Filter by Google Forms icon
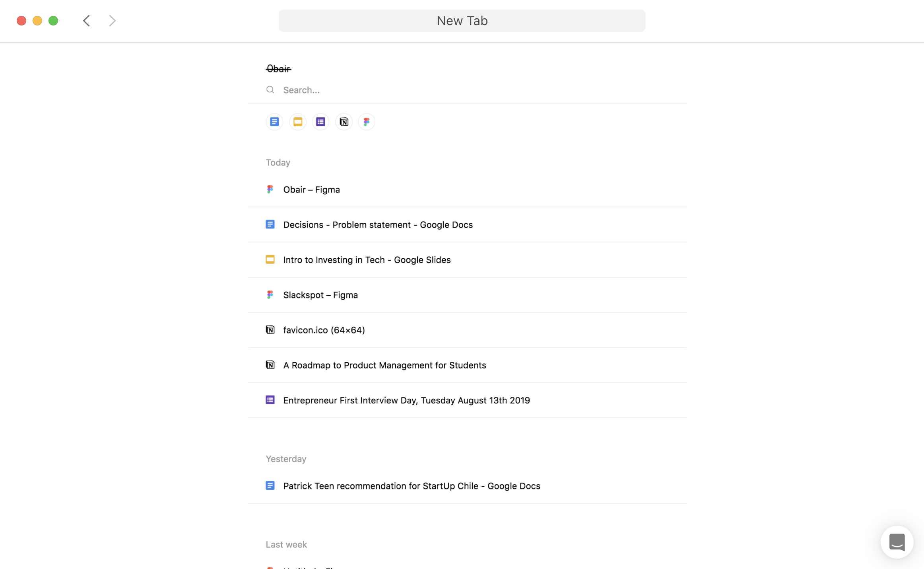 (320, 122)
